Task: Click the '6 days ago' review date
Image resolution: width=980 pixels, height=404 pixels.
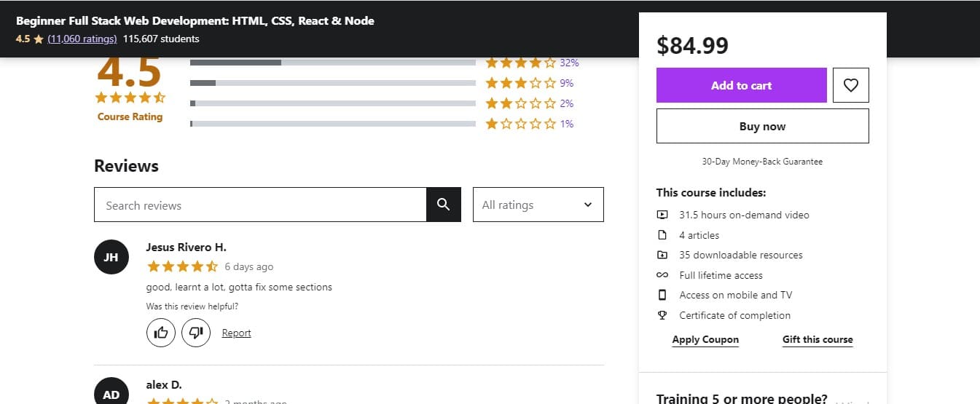Action: [249, 266]
